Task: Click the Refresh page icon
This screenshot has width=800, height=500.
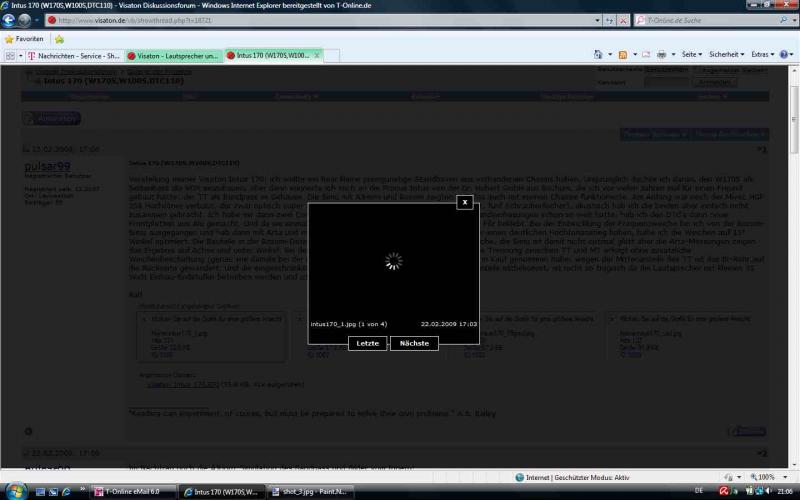Action: pyautogui.click(x=610, y=20)
